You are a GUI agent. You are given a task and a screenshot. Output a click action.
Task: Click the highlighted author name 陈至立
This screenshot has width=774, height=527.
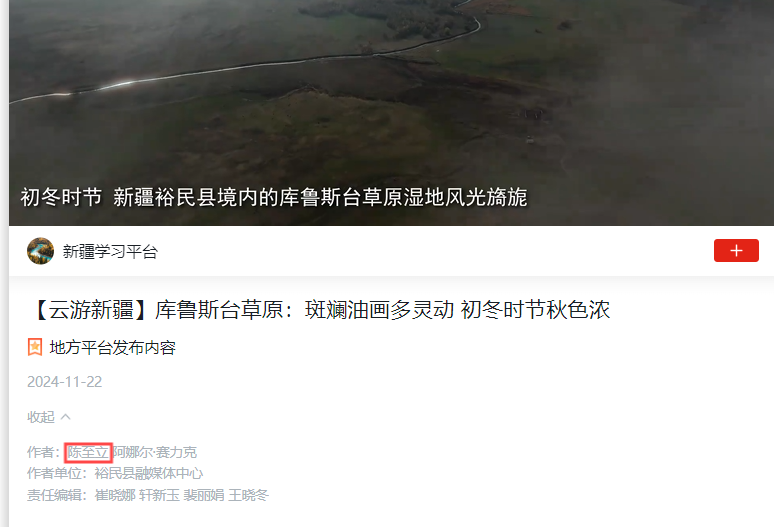[x=88, y=452]
